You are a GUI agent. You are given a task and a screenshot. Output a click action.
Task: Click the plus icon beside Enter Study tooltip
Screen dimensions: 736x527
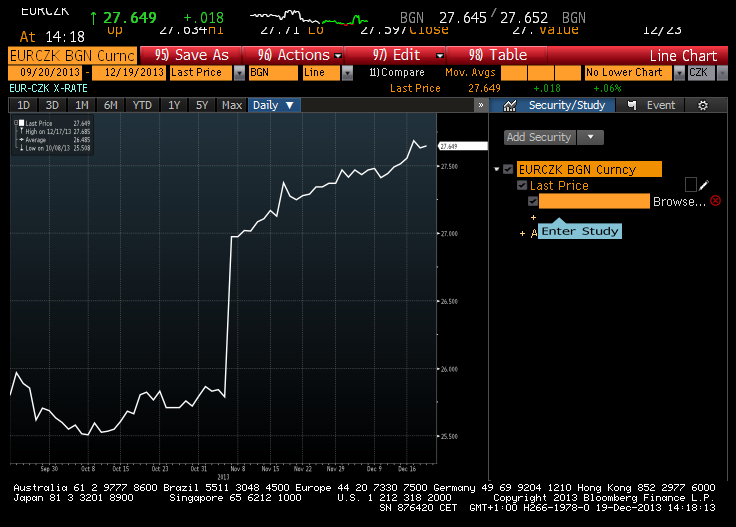[x=522, y=233]
